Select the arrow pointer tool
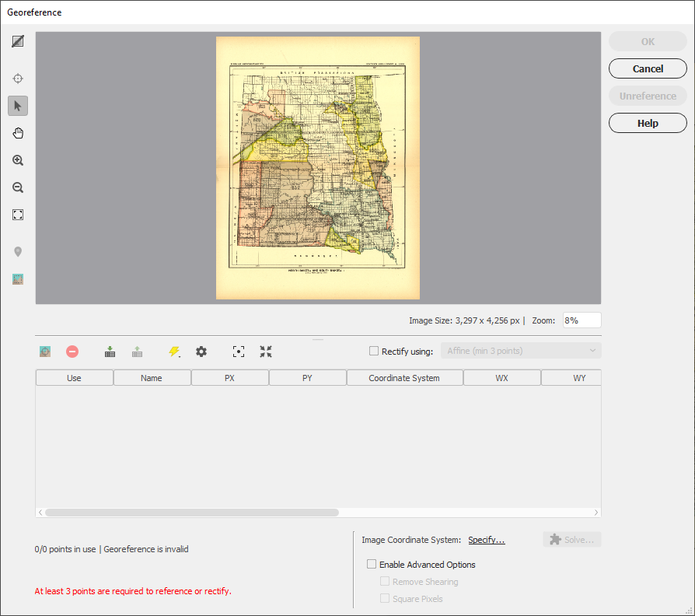The image size is (695, 616). (18, 106)
